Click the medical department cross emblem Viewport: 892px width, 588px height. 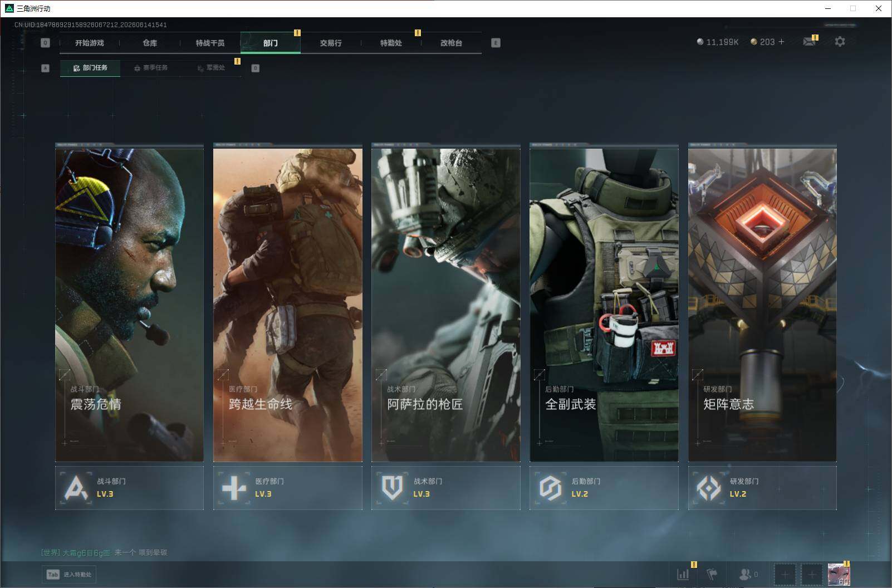pos(234,488)
